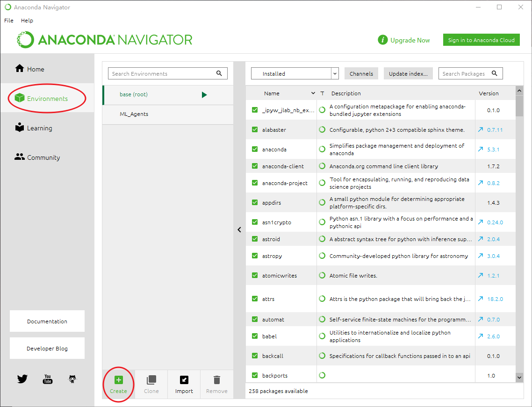Click the Upgrade Now info icon
The width and height of the screenshot is (532, 407).
click(x=383, y=40)
